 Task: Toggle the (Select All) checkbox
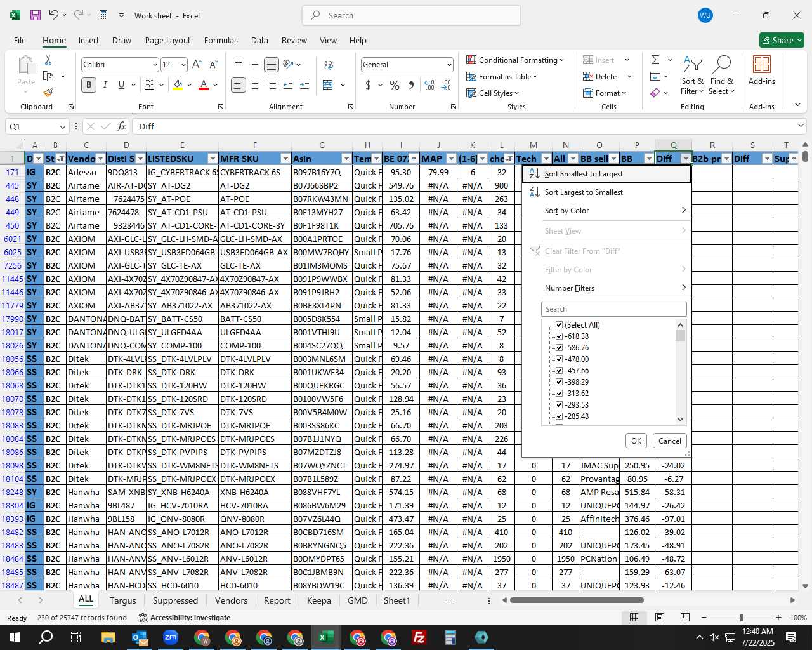559,325
